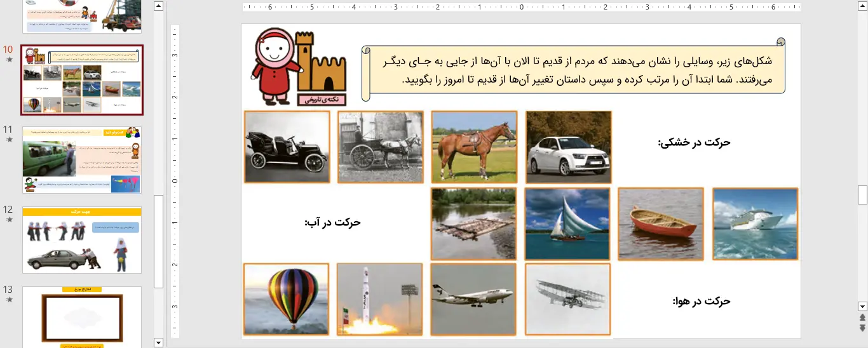Click the animation star under slide 12
868x348 pixels.
pyautogui.click(x=9, y=220)
